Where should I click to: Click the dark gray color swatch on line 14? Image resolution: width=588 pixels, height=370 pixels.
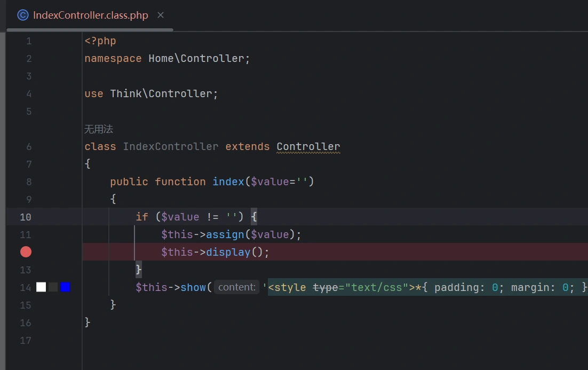[x=53, y=287]
